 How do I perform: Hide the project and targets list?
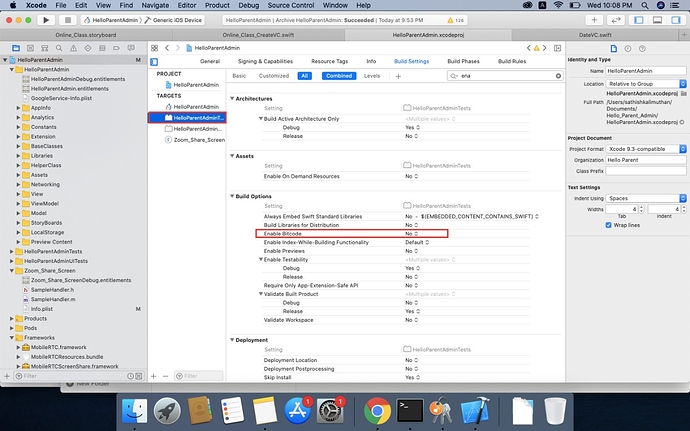(x=154, y=62)
